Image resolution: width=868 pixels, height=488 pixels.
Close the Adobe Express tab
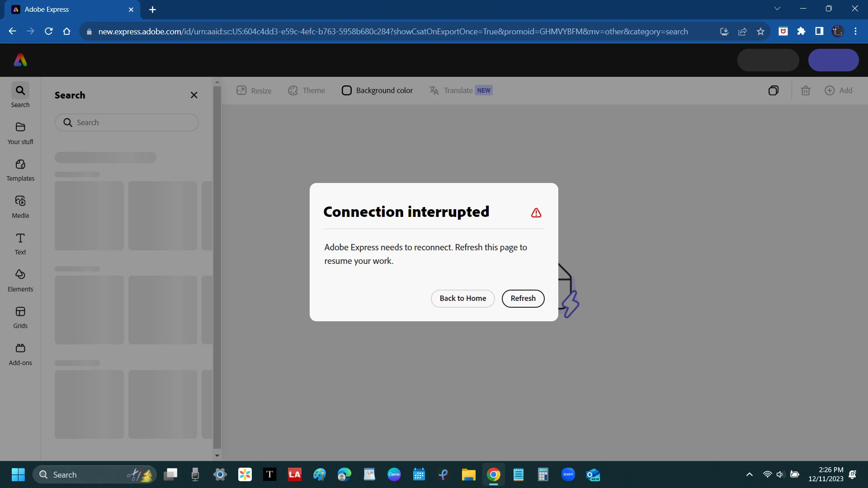(x=131, y=9)
